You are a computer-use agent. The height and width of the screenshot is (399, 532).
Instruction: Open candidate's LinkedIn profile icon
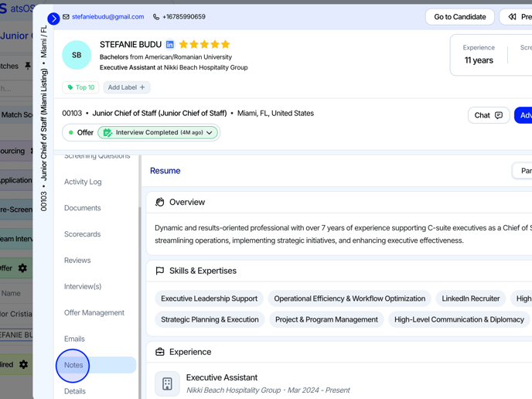[170, 45]
